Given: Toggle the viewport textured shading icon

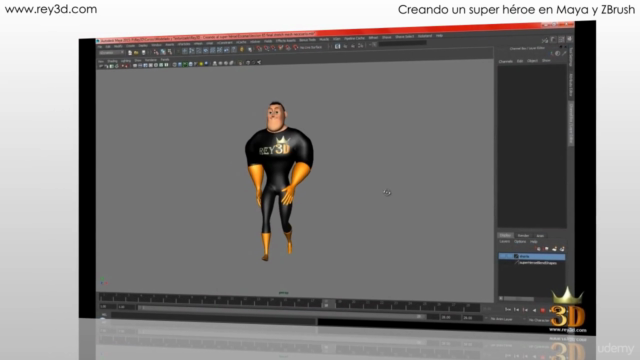Looking at the screenshot, I should coord(196,64).
